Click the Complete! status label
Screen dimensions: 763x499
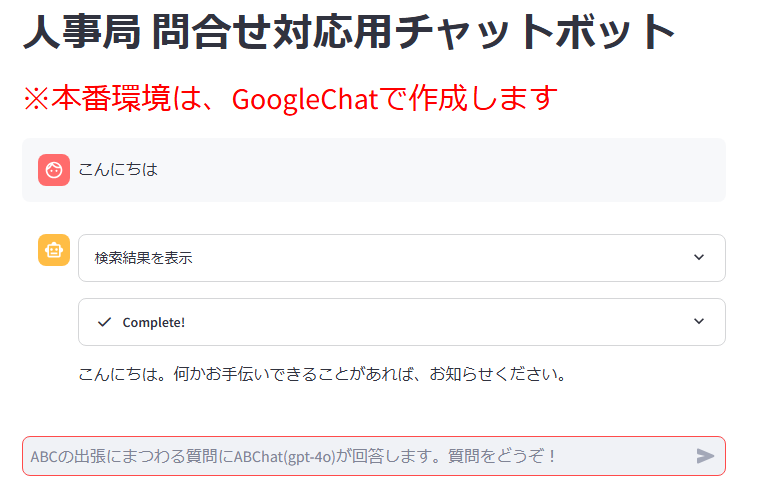[153, 322]
